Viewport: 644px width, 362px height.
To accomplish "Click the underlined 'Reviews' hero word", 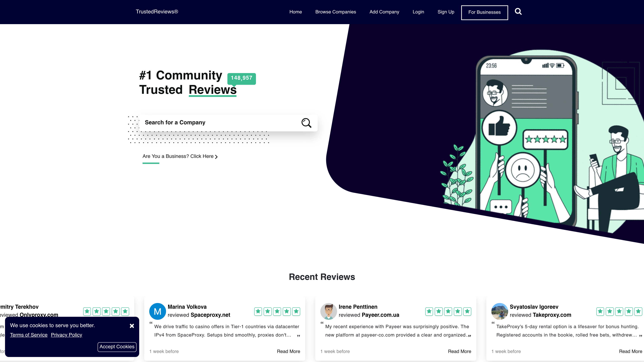I will click(x=212, y=90).
